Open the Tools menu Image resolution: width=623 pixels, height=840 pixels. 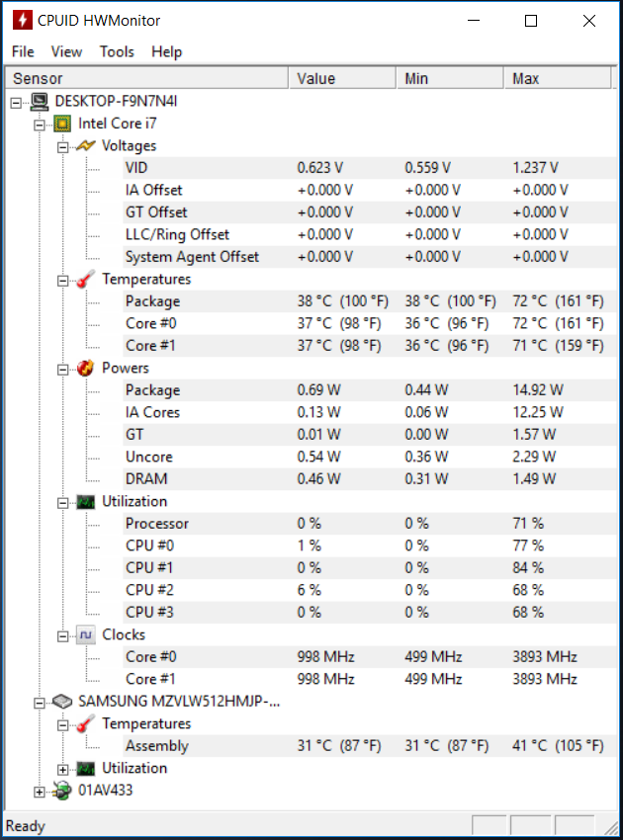click(117, 51)
